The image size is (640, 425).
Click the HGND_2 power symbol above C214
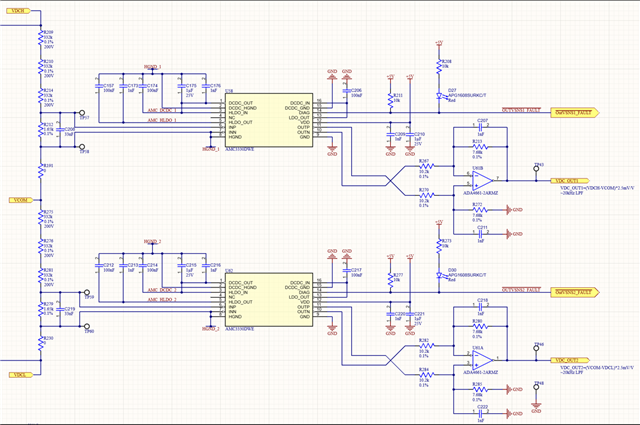pos(152,243)
